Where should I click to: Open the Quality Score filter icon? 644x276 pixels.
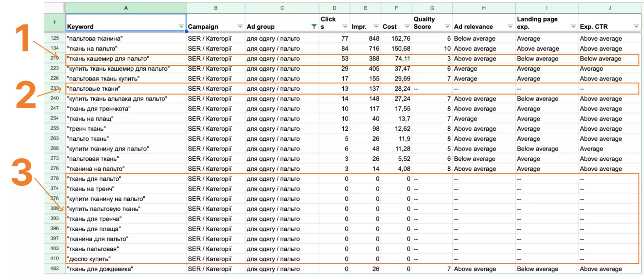click(447, 26)
